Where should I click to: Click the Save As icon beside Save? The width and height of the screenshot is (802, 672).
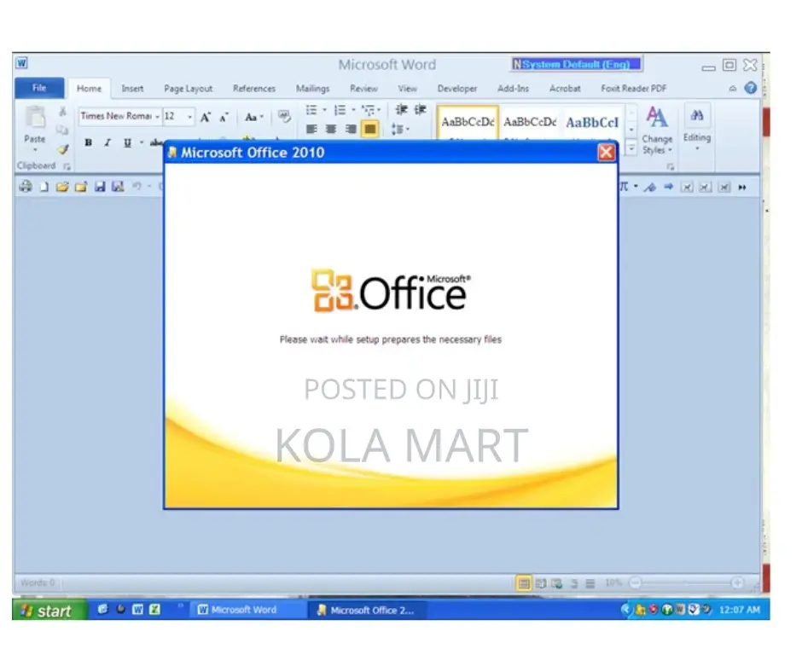(x=118, y=187)
